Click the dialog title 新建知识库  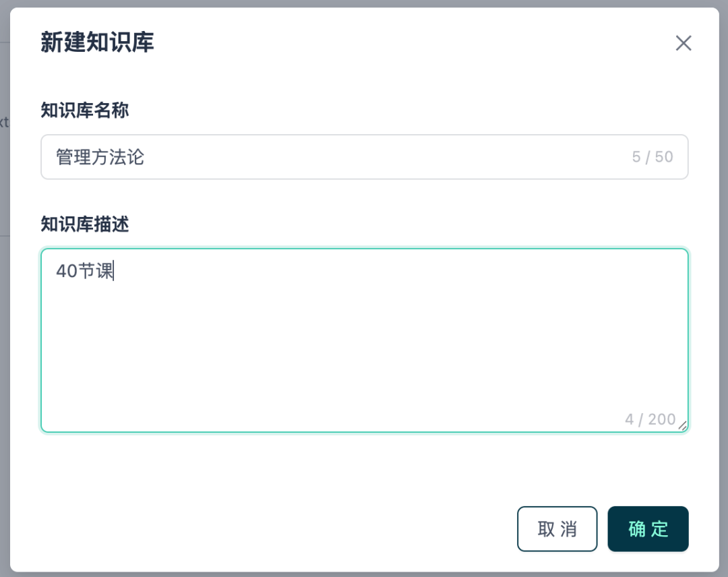click(96, 42)
